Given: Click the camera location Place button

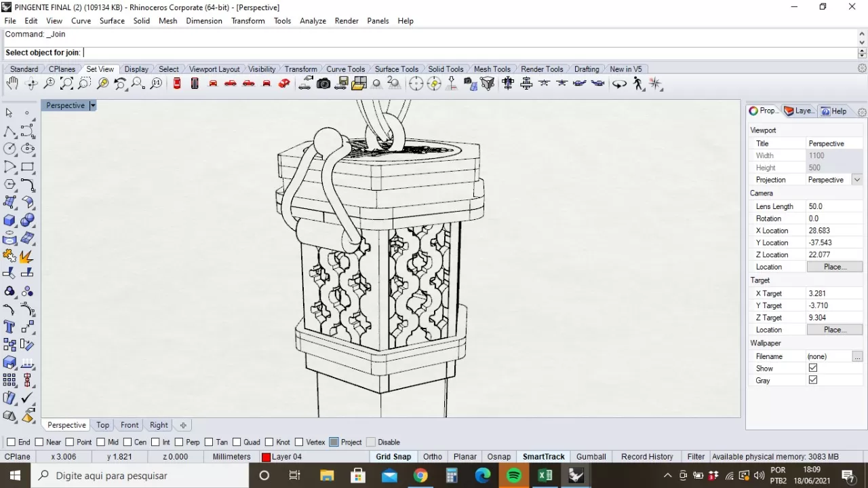Looking at the screenshot, I should click(x=834, y=267).
